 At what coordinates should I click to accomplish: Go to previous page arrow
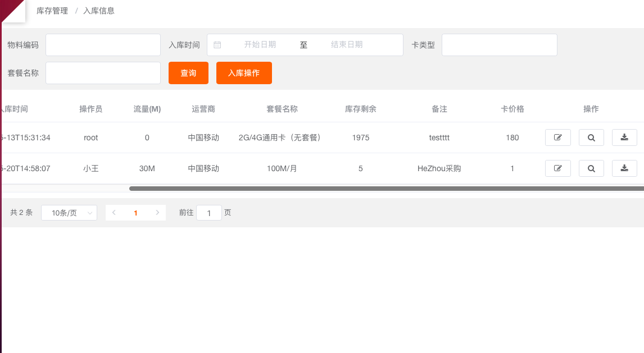tap(114, 213)
